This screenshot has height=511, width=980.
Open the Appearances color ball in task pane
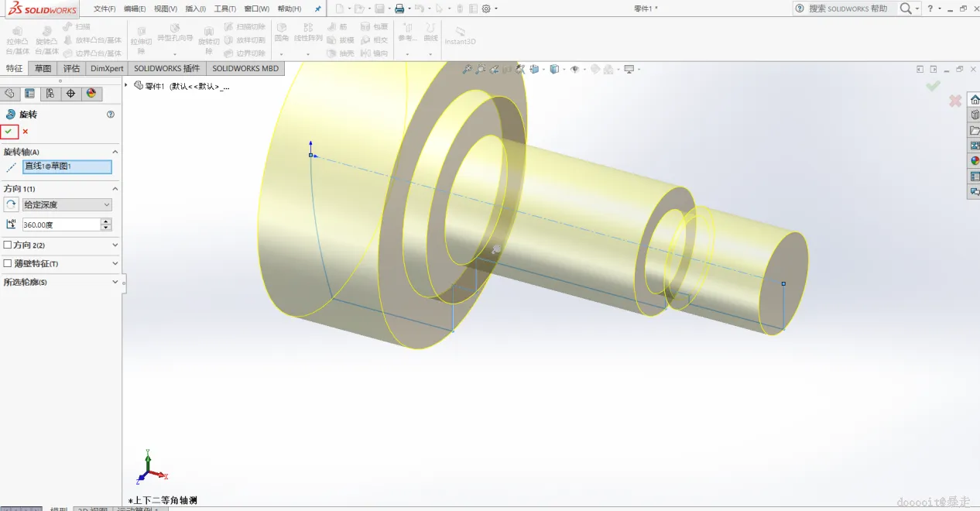tap(975, 161)
